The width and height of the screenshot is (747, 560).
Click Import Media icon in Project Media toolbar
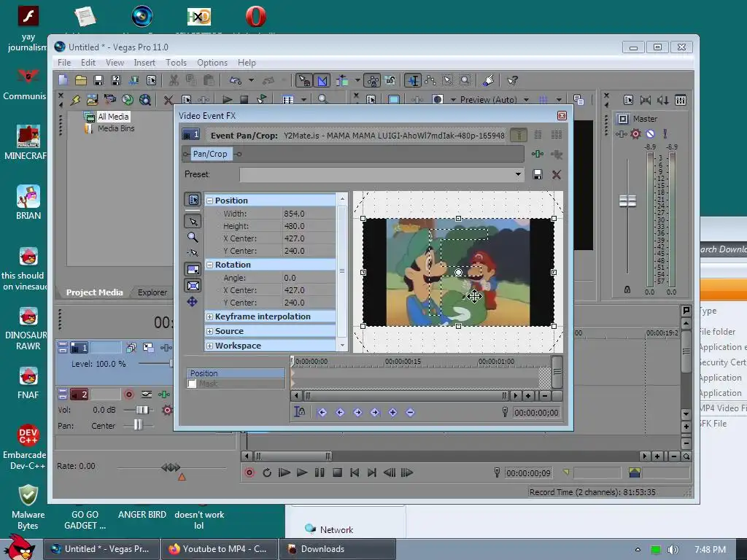[93, 99]
